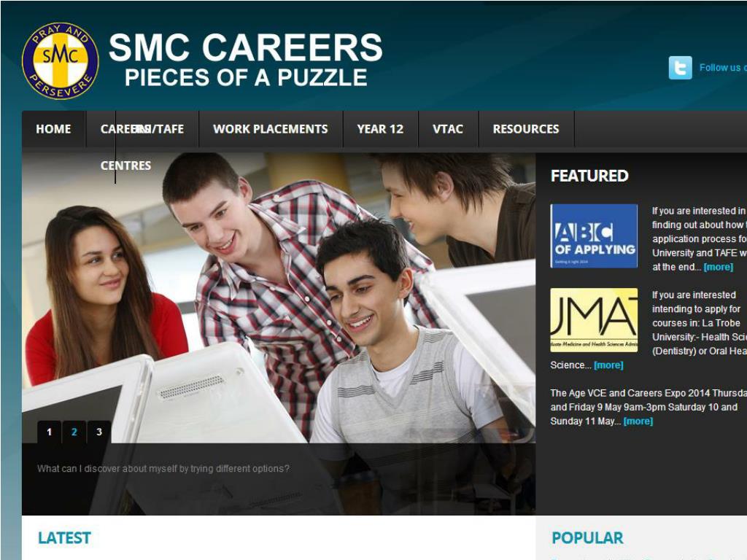This screenshot has width=747, height=560.
Task: Click the SMC CAREERS site title
Action: coord(246,47)
